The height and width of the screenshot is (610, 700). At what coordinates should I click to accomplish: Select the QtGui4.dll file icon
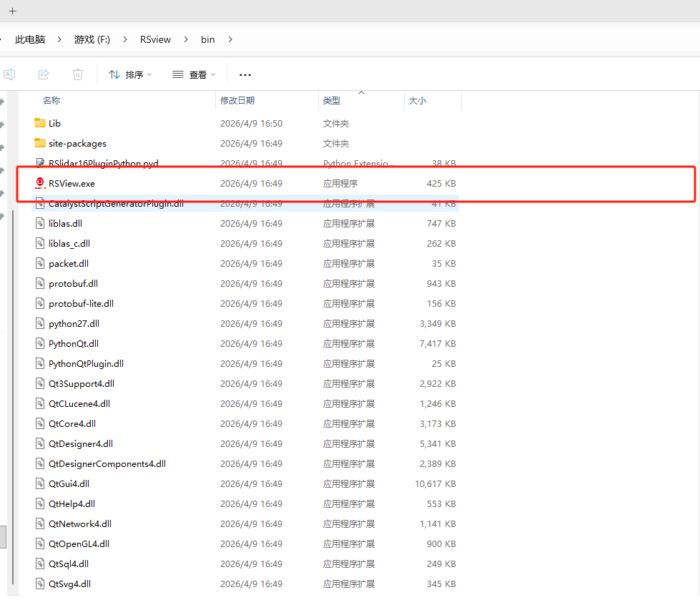[40, 483]
